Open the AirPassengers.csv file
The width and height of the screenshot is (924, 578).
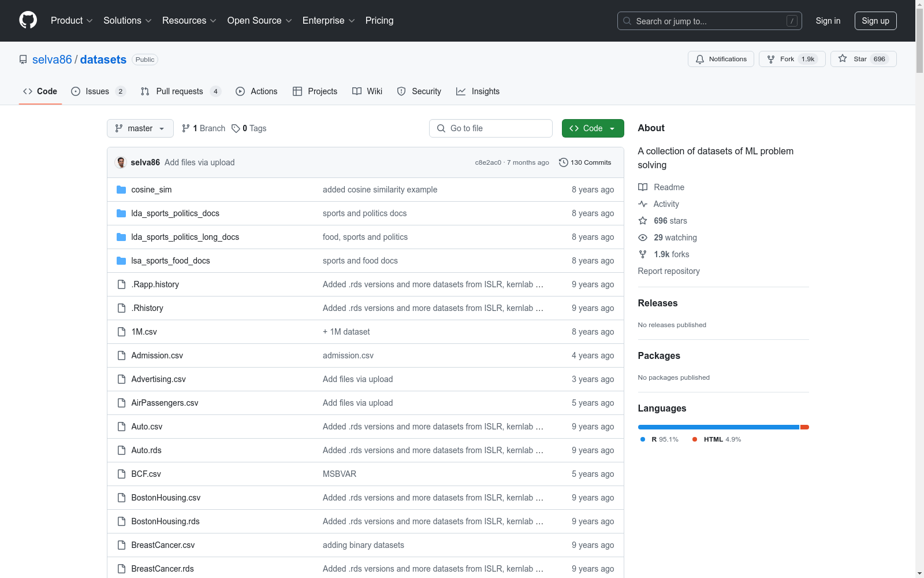point(165,403)
